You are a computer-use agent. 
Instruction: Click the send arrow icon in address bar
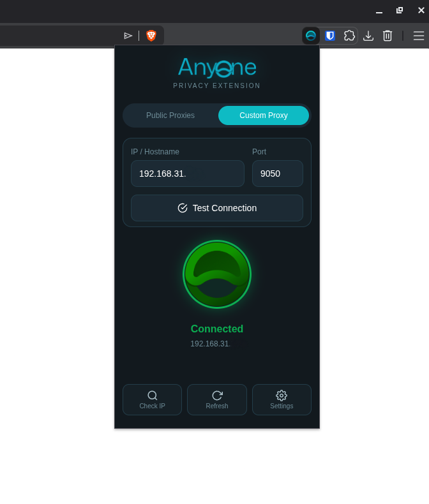pos(128,36)
